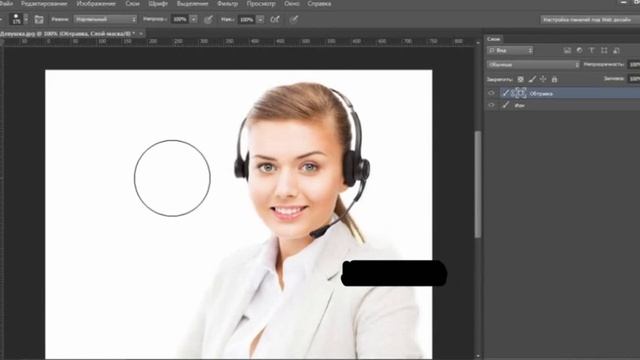
Task: Select the layer mask thumbnail of Обтравка
Action: point(522,93)
